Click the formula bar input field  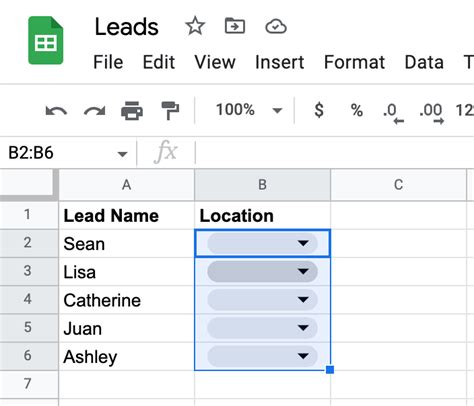tap(334, 153)
